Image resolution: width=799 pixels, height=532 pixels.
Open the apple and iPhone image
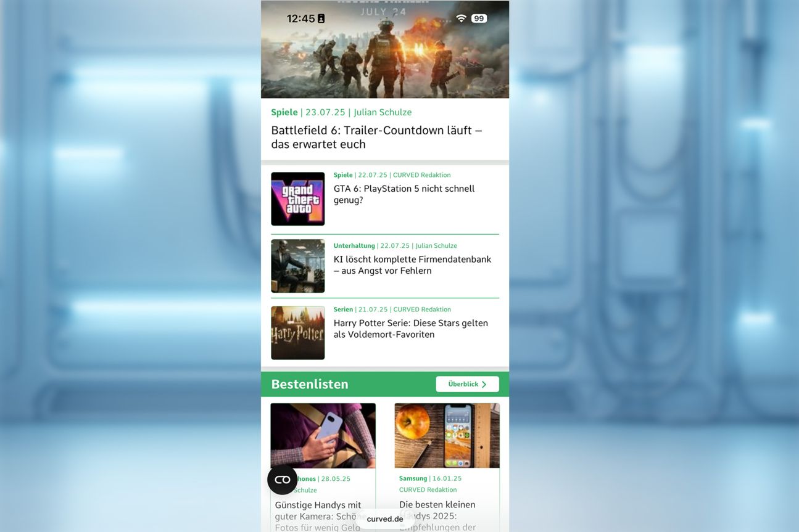447,435
